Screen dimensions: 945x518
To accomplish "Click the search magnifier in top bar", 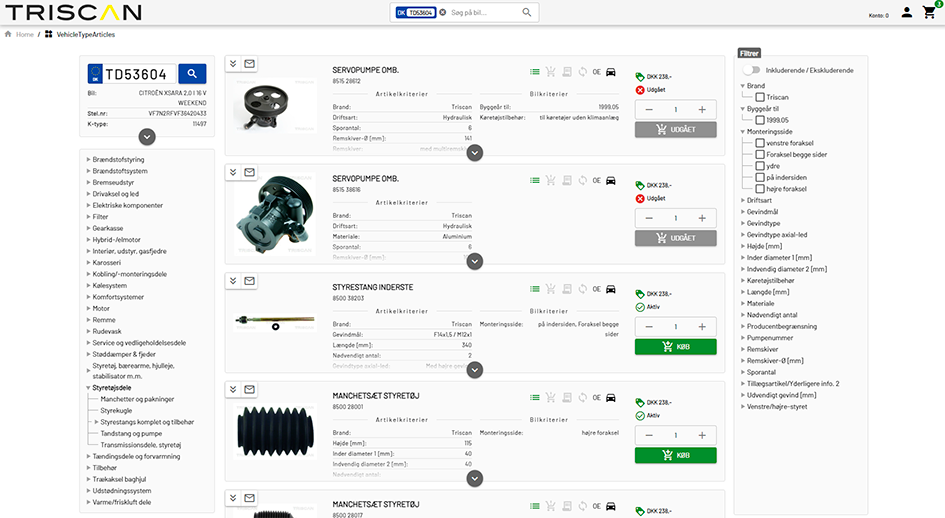I will [x=527, y=12].
